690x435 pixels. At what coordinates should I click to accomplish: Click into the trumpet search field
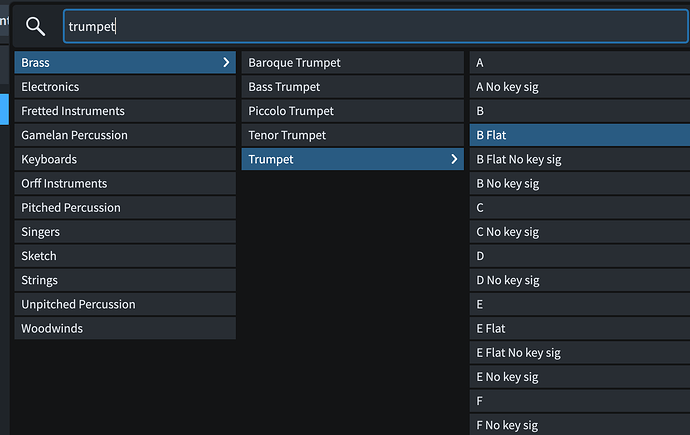(x=375, y=27)
